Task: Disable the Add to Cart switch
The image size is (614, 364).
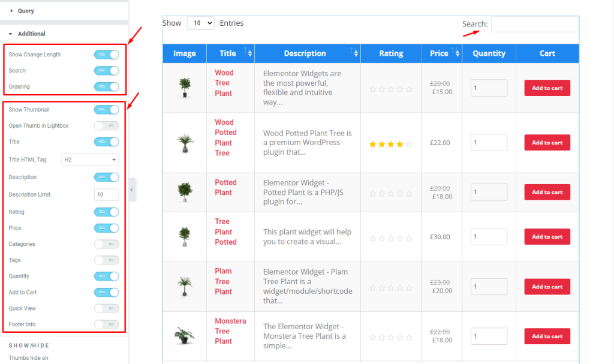Action: [107, 292]
